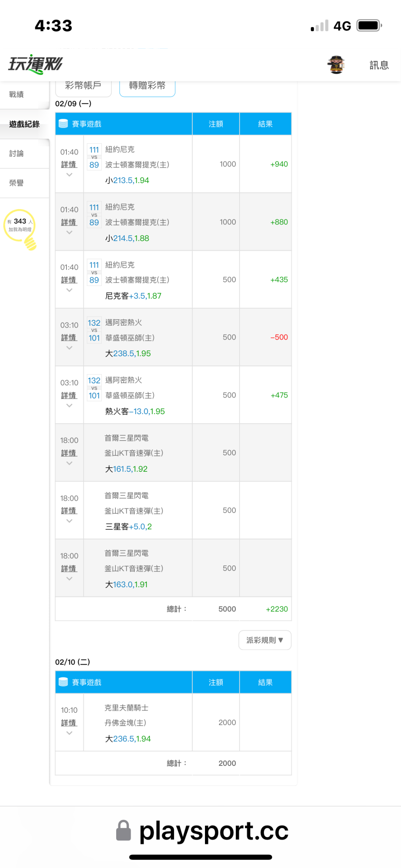The width and height of the screenshot is (401, 868).
Task: Expand details chevron for 小213.5 bet
Action: coord(69,175)
